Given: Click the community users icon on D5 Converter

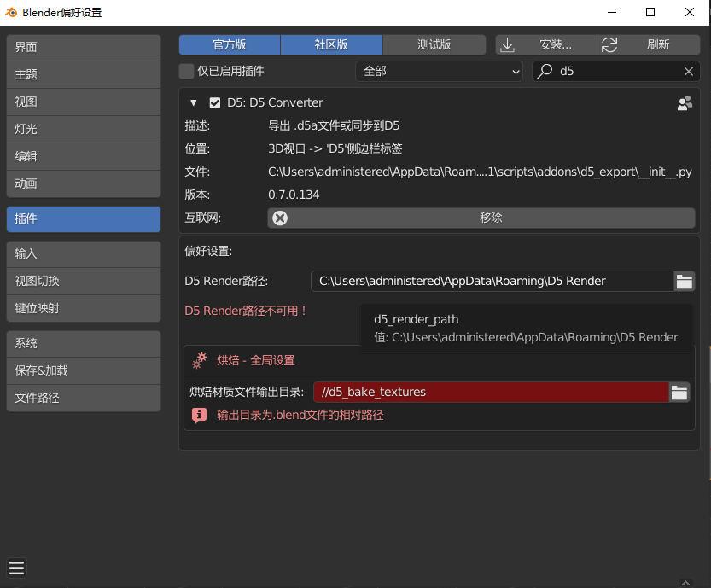Looking at the screenshot, I should pos(685,103).
